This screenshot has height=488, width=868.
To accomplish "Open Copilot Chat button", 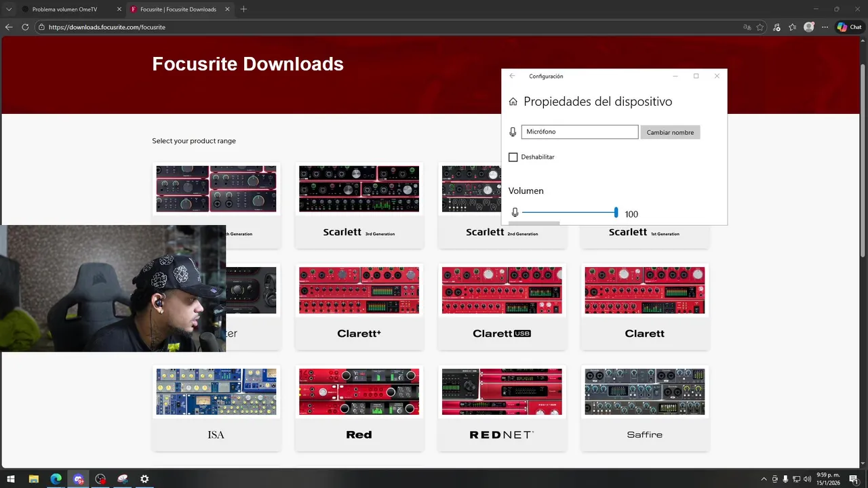I will (850, 27).
